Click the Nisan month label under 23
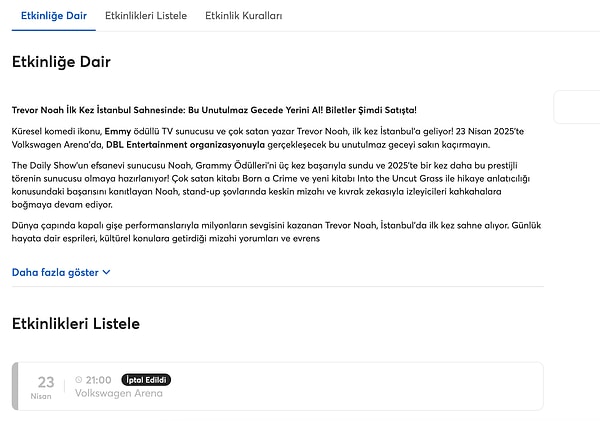 (41, 396)
